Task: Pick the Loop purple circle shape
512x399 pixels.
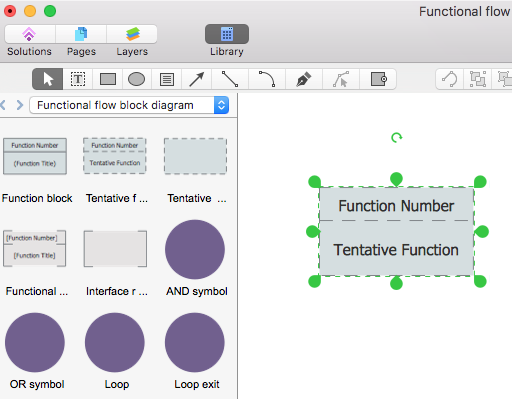Action: (x=115, y=342)
